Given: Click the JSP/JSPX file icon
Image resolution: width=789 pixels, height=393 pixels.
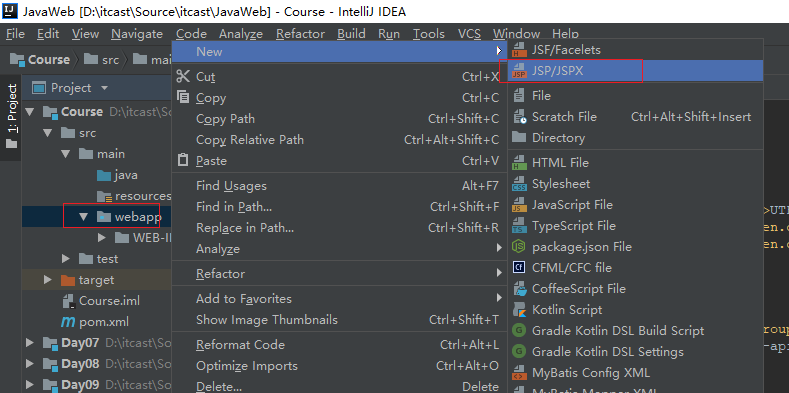Looking at the screenshot, I should [519, 71].
